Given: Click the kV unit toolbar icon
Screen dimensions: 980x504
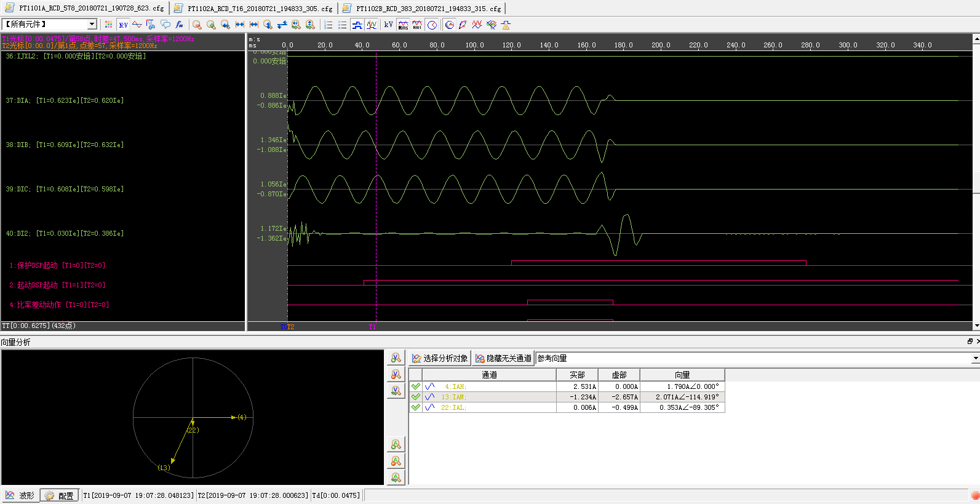Looking at the screenshot, I should click(388, 25).
